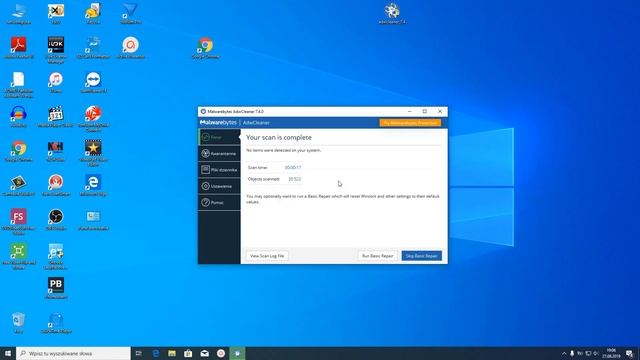640x360 pixels.
Task: Open the orange circular Ashampoo desktop shortcut
Action: point(130,47)
